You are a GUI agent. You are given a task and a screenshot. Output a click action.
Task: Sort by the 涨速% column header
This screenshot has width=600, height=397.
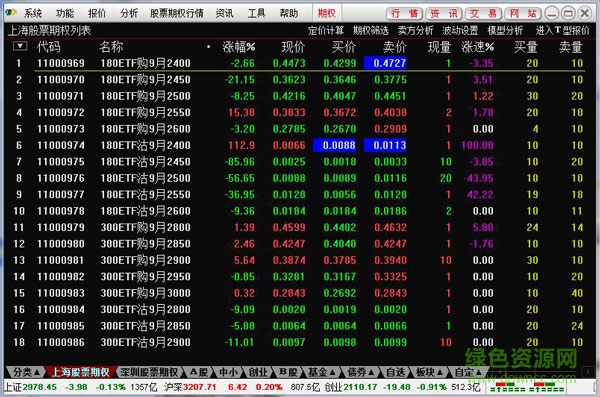pyautogui.click(x=478, y=47)
